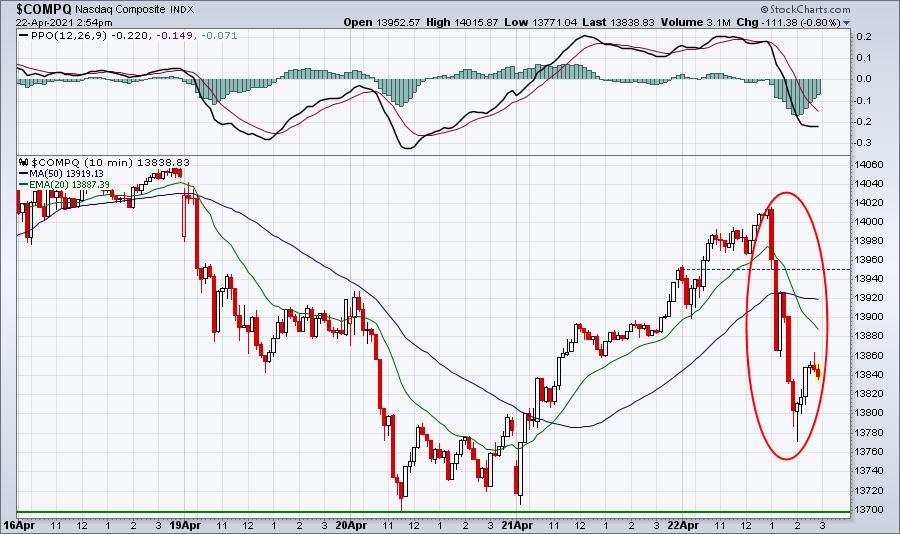Click the 14000 price axis label
The width and height of the screenshot is (900, 534).
[869, 222]
